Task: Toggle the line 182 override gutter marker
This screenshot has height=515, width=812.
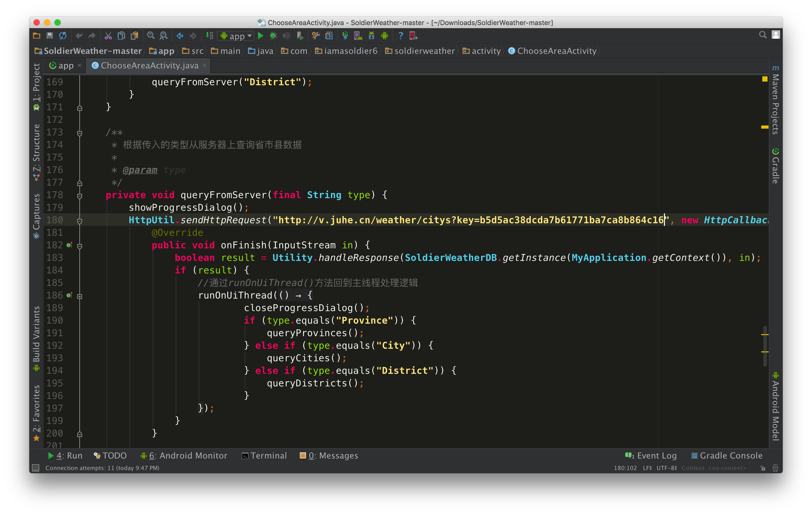Action: coord(70,245)
